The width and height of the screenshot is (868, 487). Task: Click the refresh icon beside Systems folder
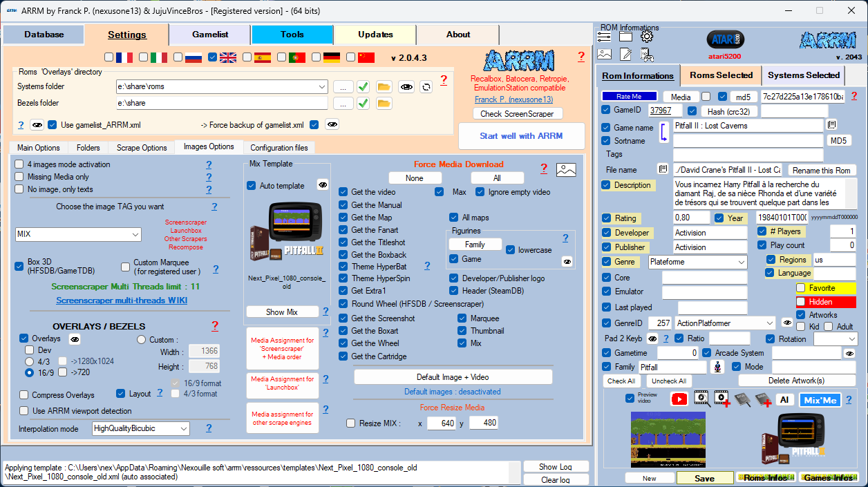[x=426, y=86]
